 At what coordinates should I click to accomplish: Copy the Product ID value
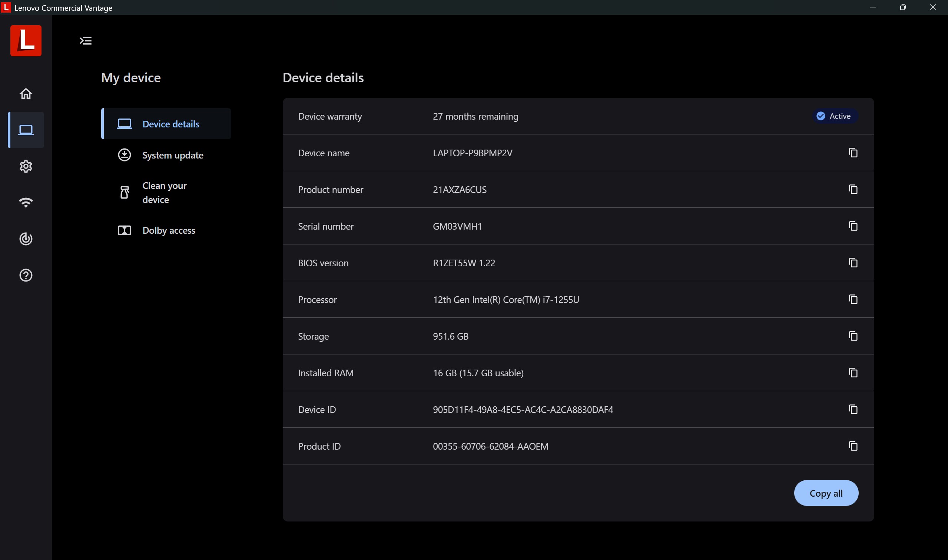pyautogui.click(x=853, y=446)
